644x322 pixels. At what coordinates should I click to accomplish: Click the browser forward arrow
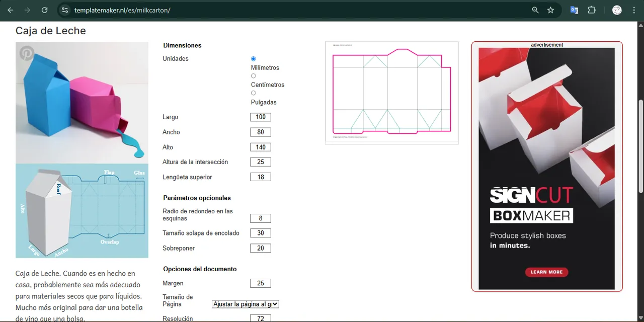pyautogui.click(x=27, y=10)
